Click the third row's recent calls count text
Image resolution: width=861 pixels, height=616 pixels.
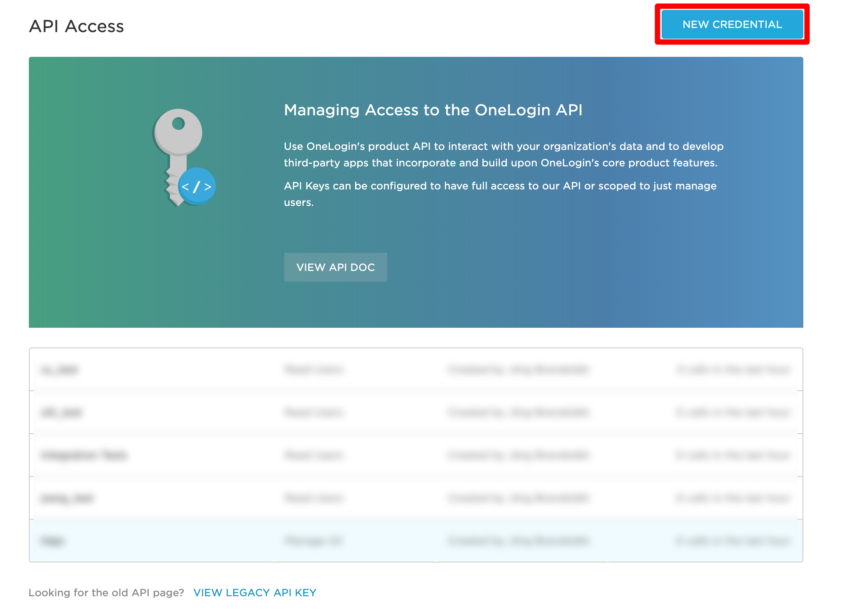733,455
